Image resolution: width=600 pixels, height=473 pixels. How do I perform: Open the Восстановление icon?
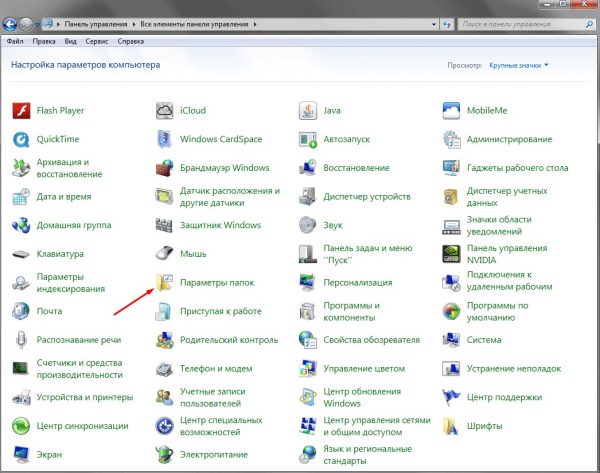[308, 168]
